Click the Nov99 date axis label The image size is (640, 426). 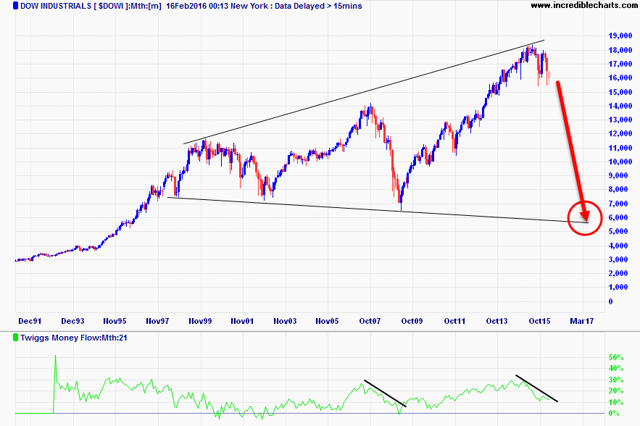(x=200, y=321)
